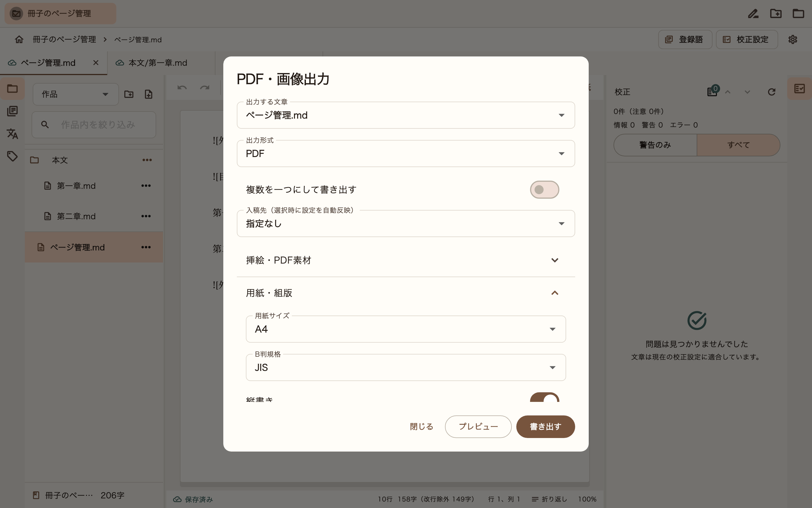
Task: Click the tag icon in the left sidebar
Action: [12, 156]
